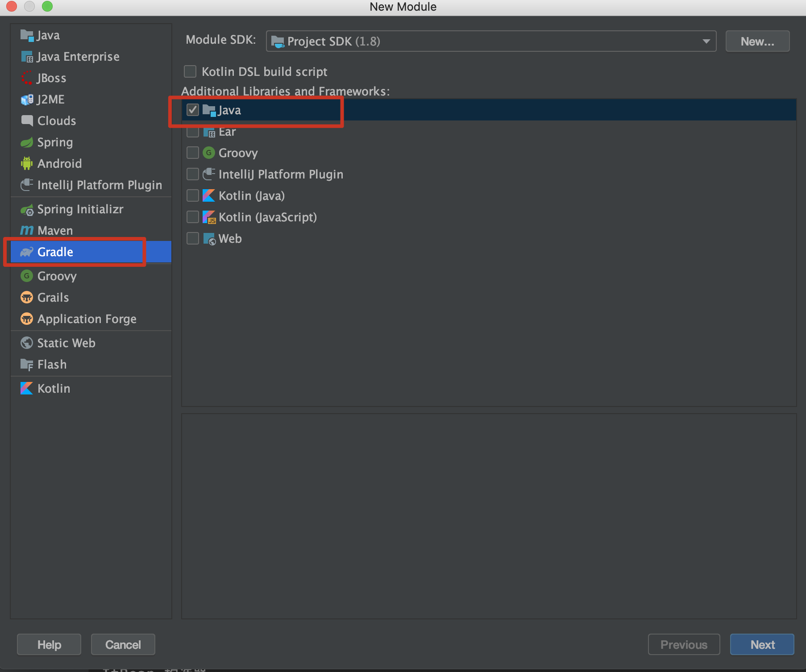The width and height of the screenshot is (806, 672).
Task: Click the Web label in frameworks list
Action: point(230,239)
